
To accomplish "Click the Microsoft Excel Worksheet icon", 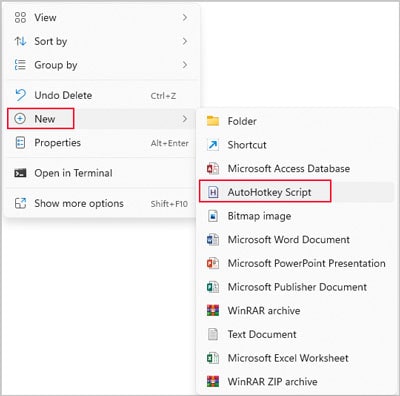I will click(x=213, y=358).
